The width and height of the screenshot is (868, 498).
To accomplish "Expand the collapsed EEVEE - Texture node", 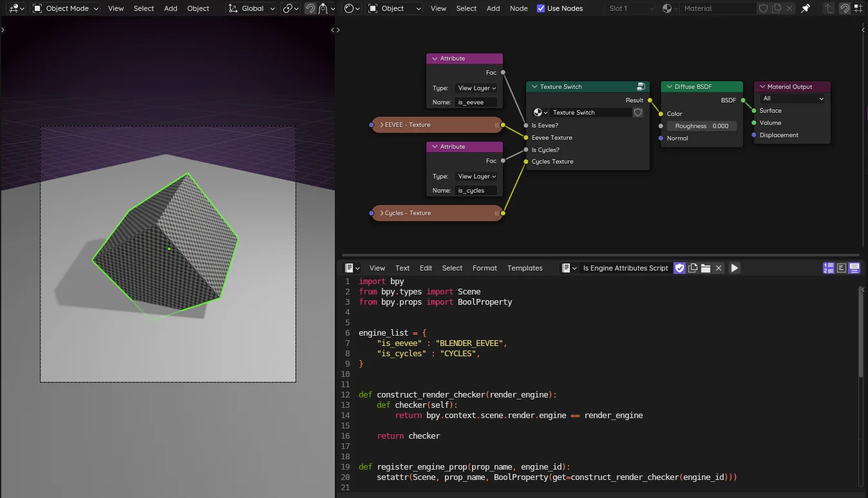I will pyautogui.click(x=382, y=125).
